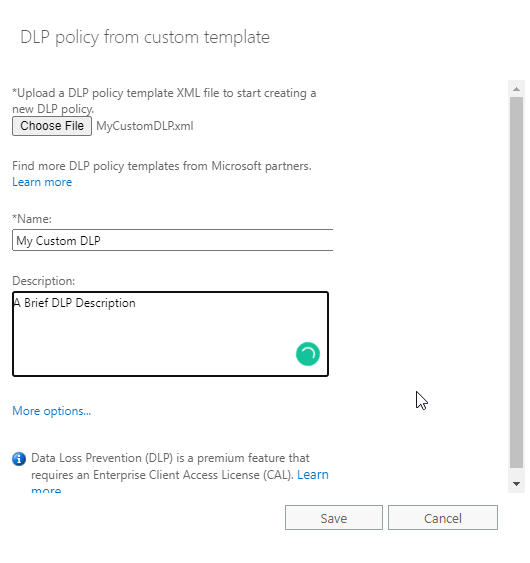Click the vertical scrollbar thumb
530x563 pixels.
516,283
